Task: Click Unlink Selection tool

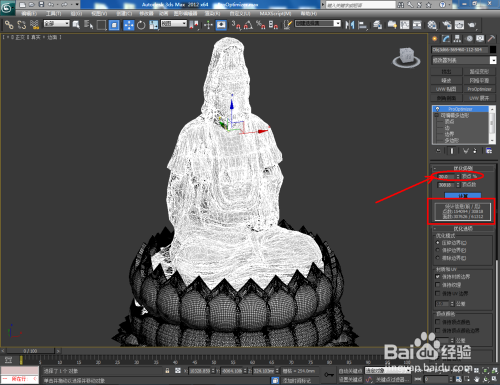Action: point(22,25)
